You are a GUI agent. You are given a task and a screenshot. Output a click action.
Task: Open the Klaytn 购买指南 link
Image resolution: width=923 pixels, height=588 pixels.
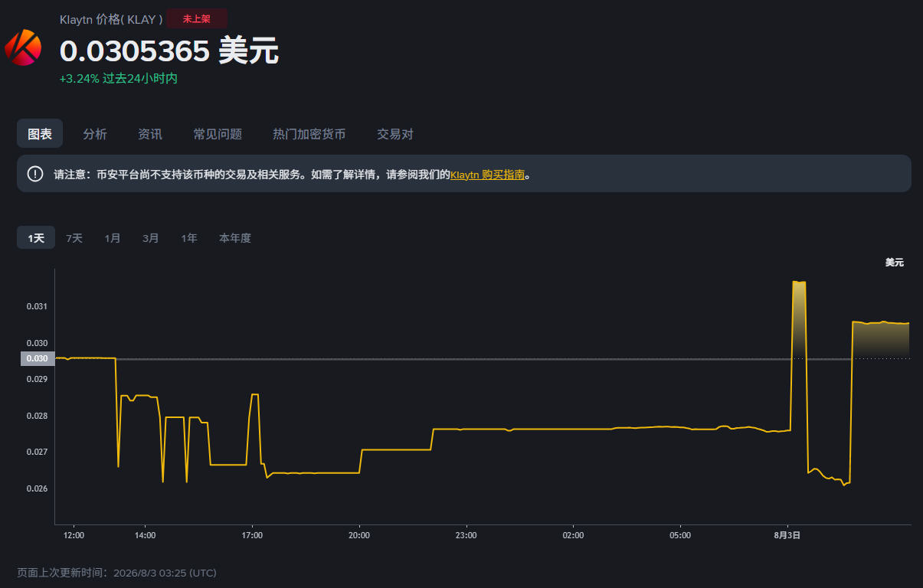[x=487, y=175]
